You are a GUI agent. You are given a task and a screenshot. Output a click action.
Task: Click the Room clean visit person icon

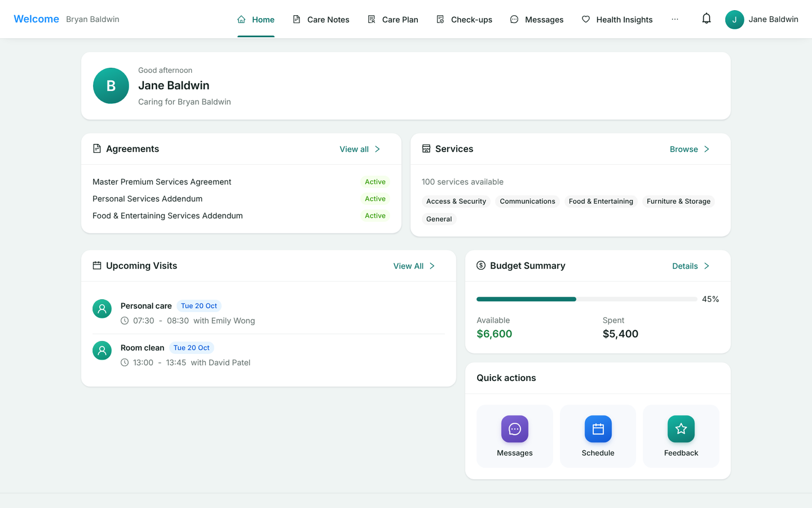pos(102,351)
